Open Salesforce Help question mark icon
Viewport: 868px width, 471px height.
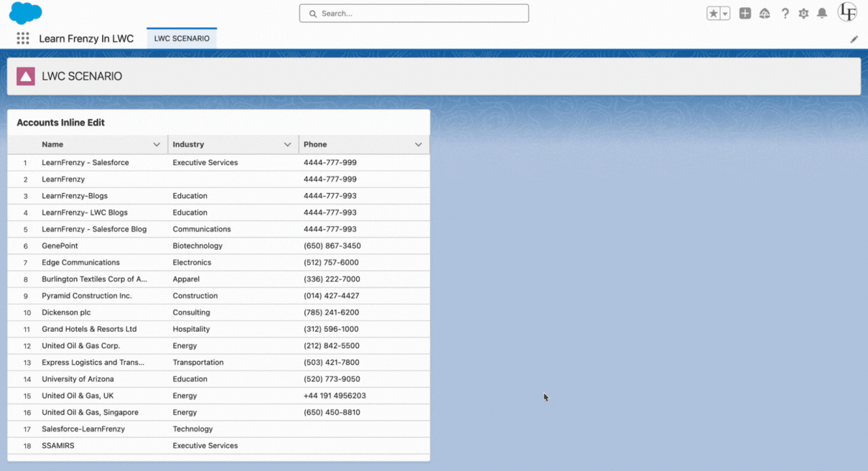pos(785,14)
